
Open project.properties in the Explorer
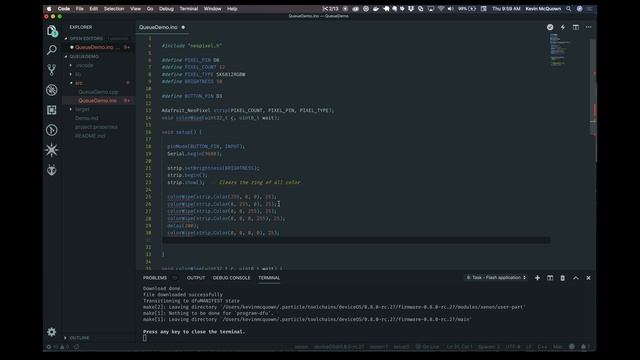click(x=96, y=127)
